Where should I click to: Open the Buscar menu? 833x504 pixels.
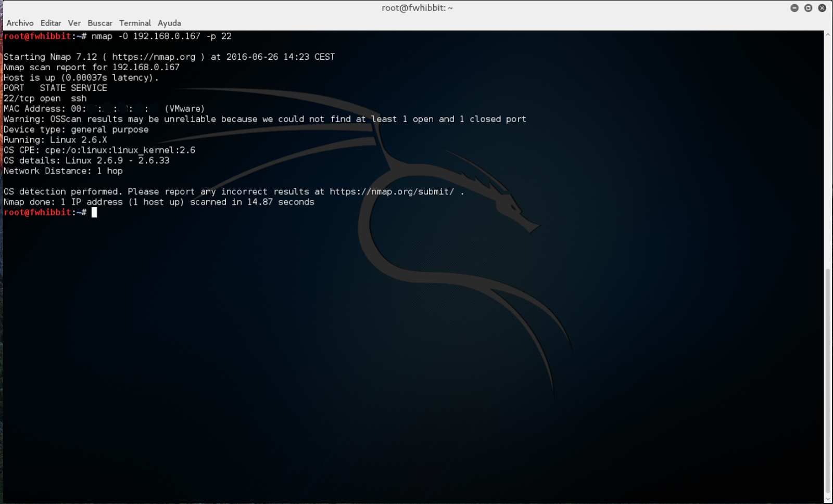coord(100,23)
